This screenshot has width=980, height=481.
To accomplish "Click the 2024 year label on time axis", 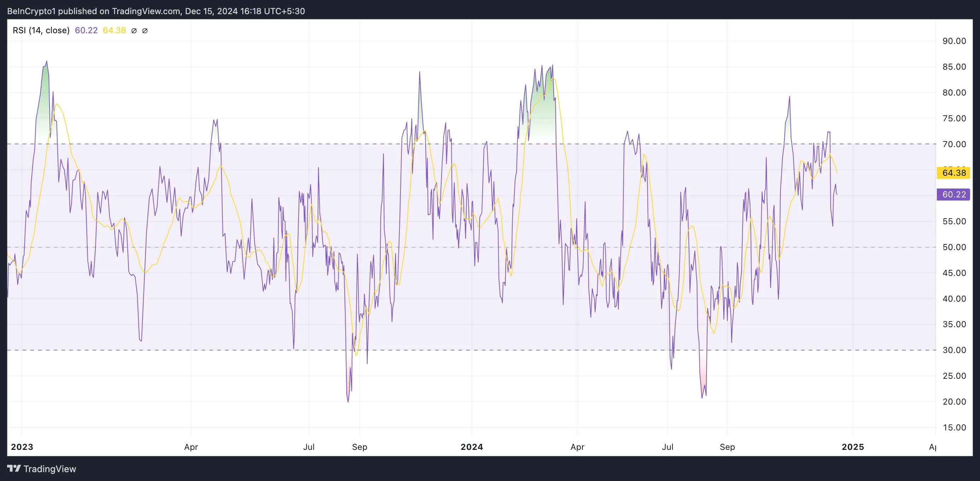I will pyautogui.click(x=472, y=447).
